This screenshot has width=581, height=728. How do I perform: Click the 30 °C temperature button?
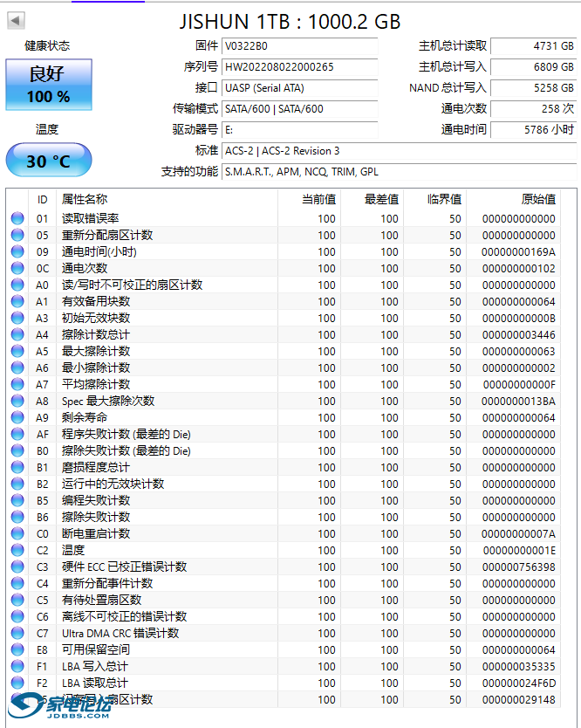[49, 161]
